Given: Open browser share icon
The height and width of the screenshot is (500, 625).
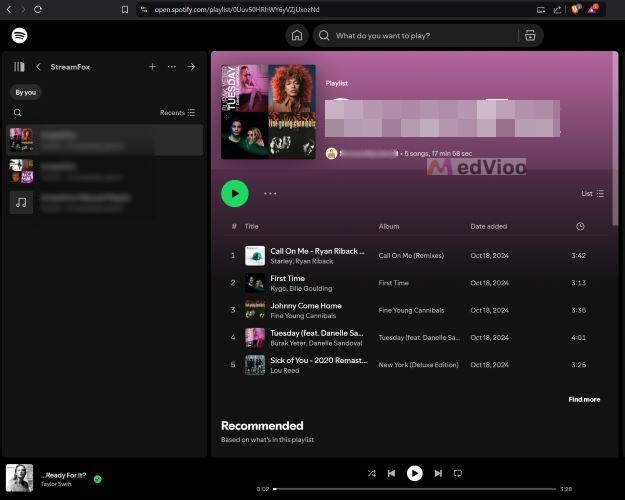Looking at the screenshot, I should coord(557,10).
